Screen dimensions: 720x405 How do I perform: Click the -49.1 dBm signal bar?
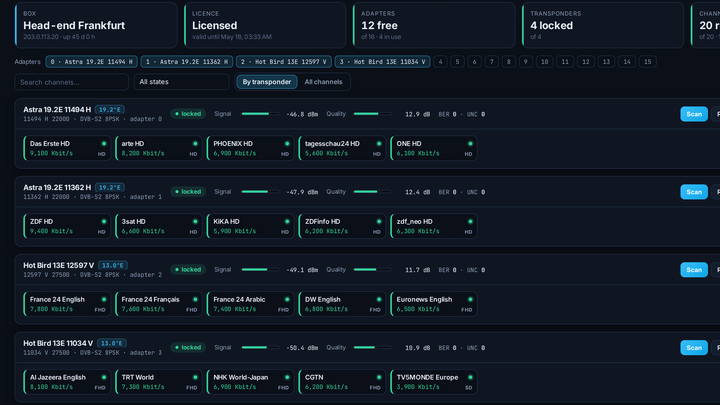[x=260, y=270]
